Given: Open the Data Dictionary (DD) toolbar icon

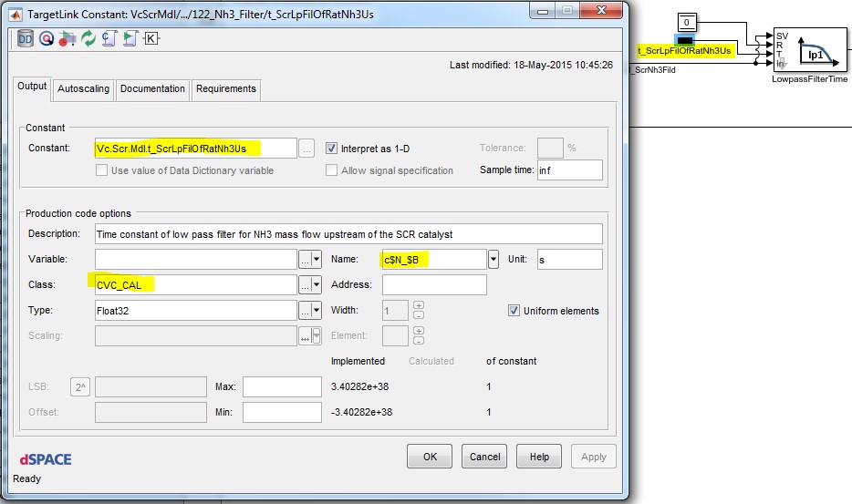Looking at the screenshot, I should (x=25, y=38).
